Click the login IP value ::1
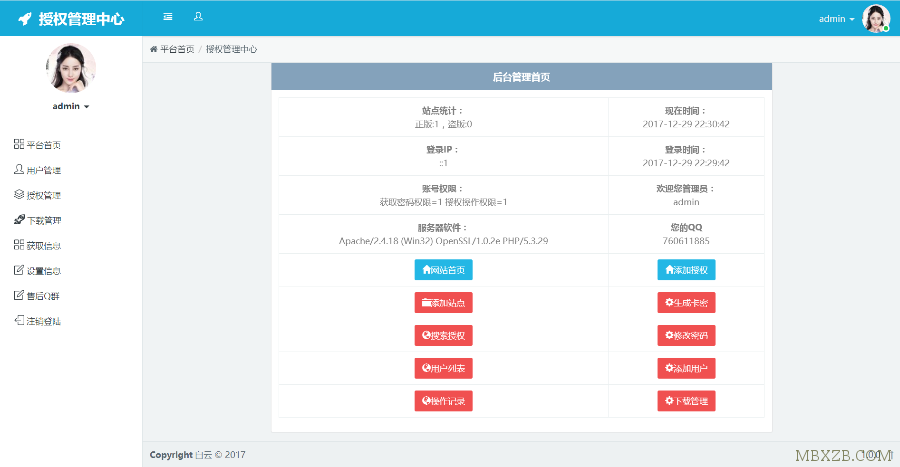The width and height of the screenshot is (900, 467). [x=443, y=163]
